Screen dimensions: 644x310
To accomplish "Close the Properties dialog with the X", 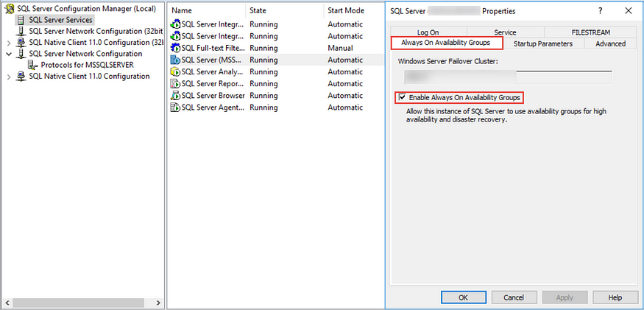I will click(629, 11).
